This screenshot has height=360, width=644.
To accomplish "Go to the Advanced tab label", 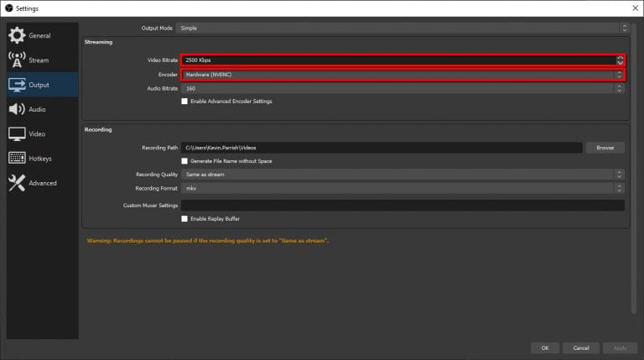I will coord(43,183).
